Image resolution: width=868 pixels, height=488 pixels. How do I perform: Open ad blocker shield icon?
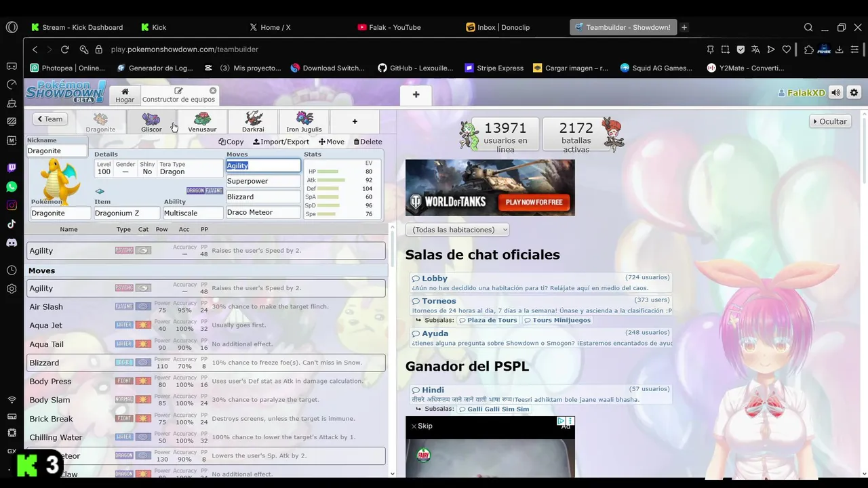pos(741,49)
